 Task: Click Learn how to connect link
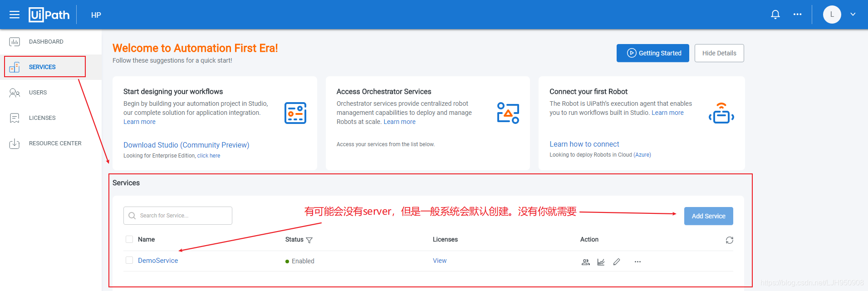point(584,144)
